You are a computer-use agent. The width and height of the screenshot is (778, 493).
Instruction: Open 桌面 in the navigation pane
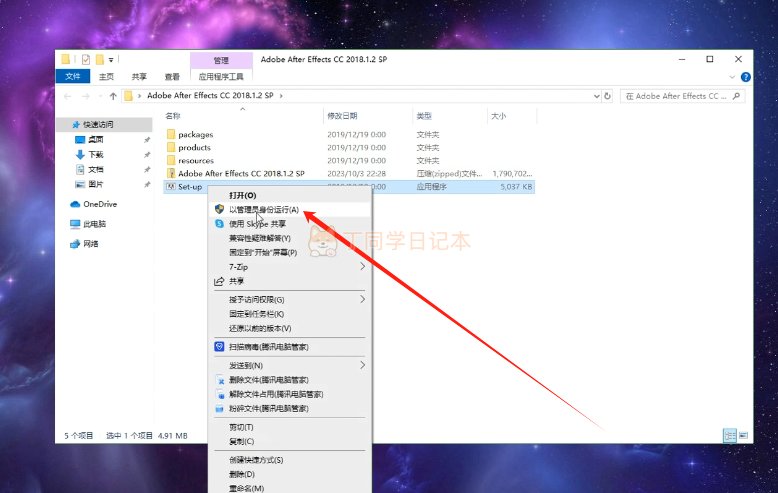96,140
